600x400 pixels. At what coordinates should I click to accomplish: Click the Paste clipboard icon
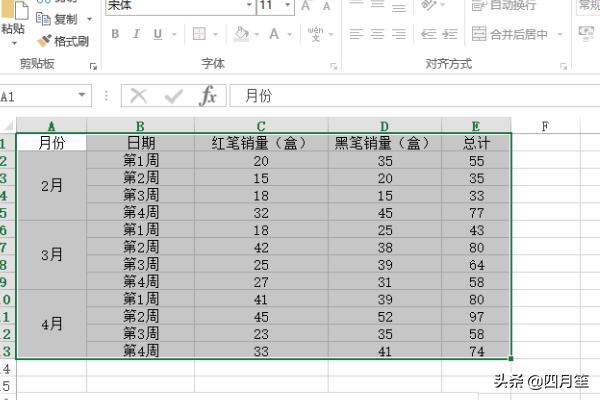click(15, 10)
